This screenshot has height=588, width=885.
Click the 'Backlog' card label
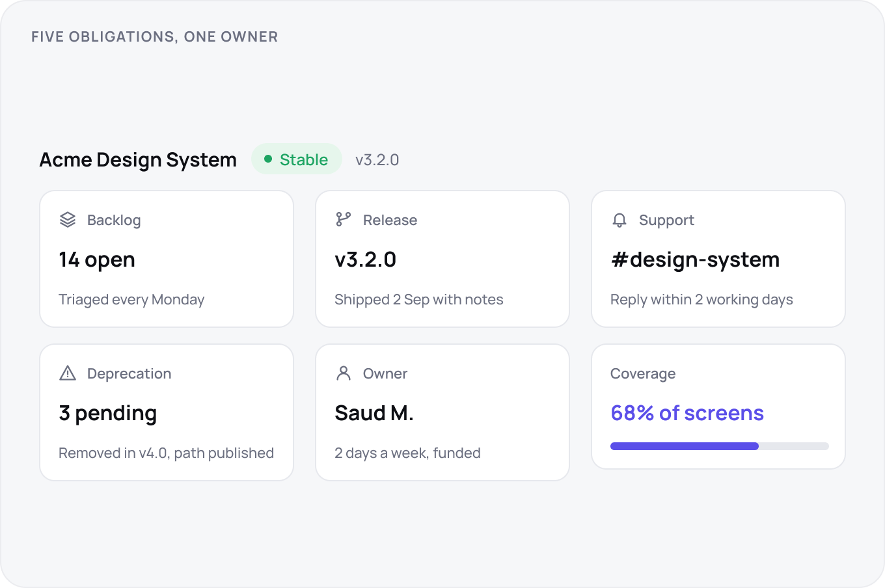[114, 220]
